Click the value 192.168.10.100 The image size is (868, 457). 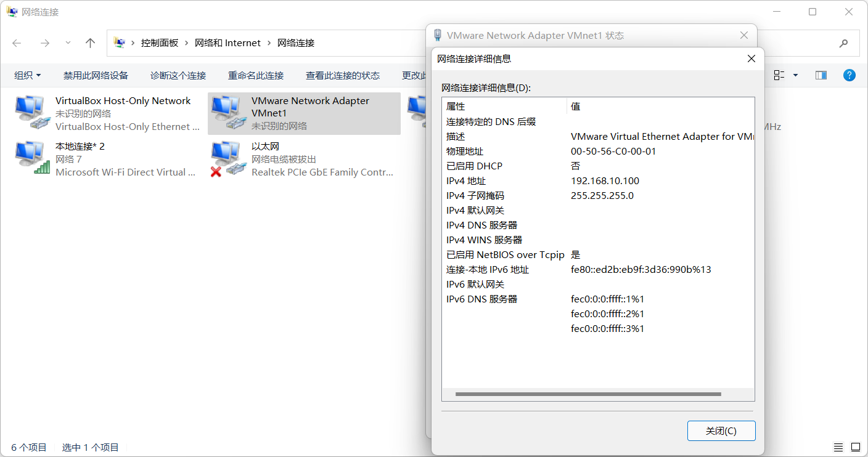(x=605, y=180)
